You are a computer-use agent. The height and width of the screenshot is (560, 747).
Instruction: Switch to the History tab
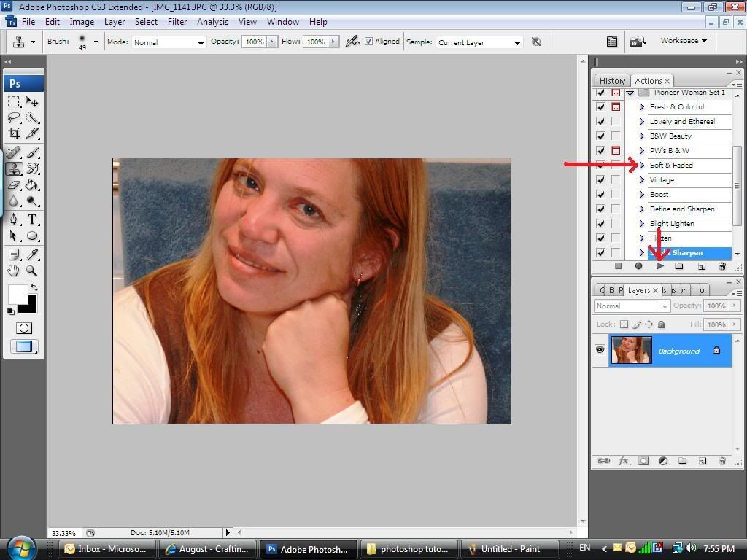[612, 81]
